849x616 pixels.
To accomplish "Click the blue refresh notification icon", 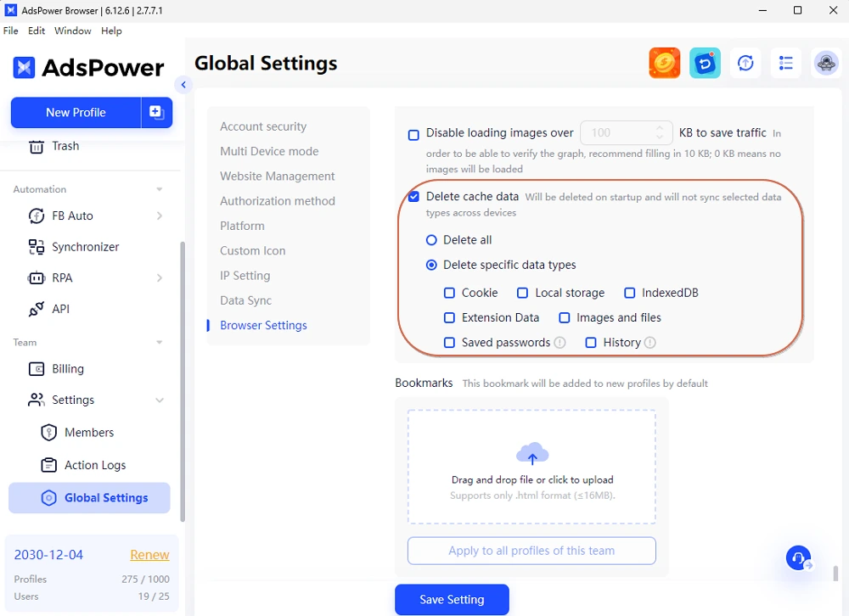I will coord(705,64).
